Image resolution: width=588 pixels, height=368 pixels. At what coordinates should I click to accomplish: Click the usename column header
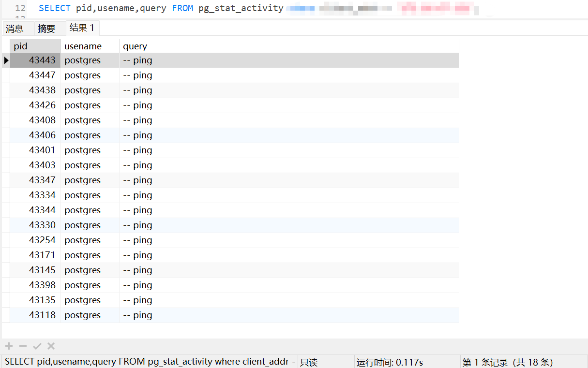click(x=90, y=46)
